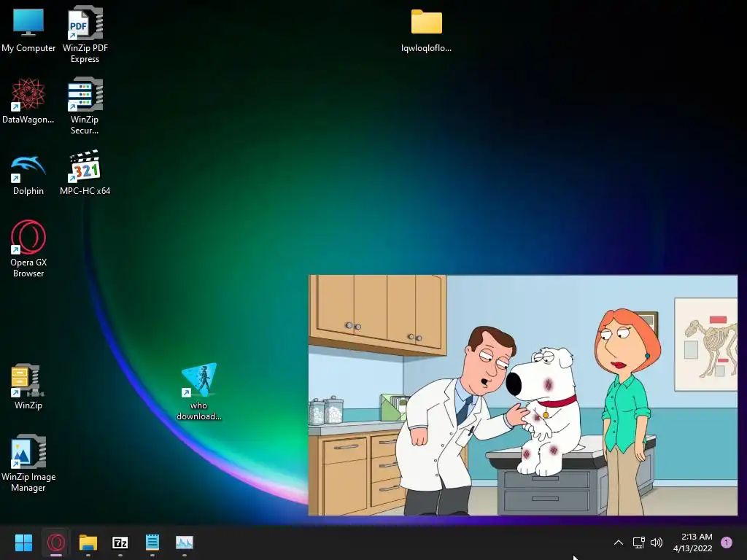The image size is (747, 560).
Task: Open 7-Zip from the taskbar
Action: pyautogui.click(x=120, y=542)
